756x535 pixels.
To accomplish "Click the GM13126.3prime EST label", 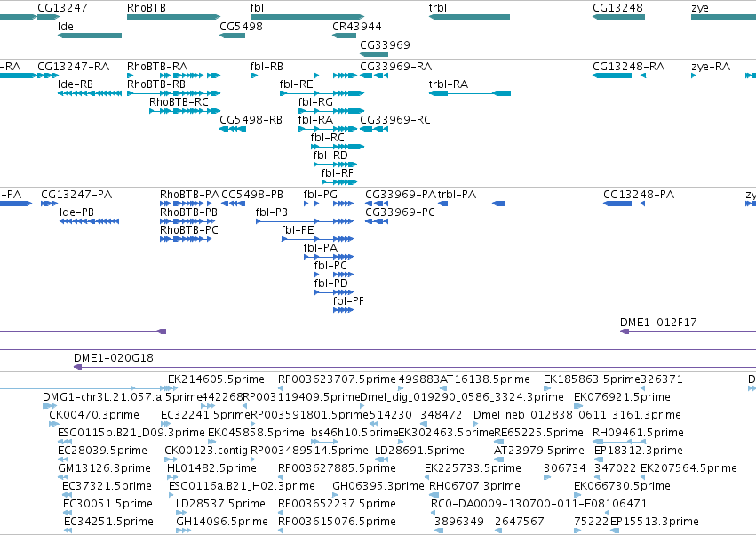I will coord(104,468).
